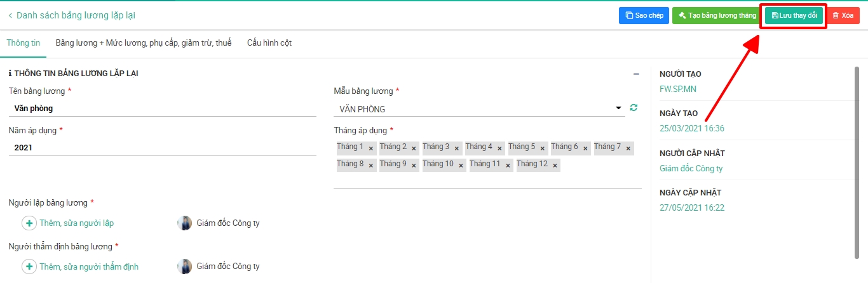This screenshot has height=283, width=868.
Task: Open the Mẫu bảng lương dropdown
Action: [619, 109]
